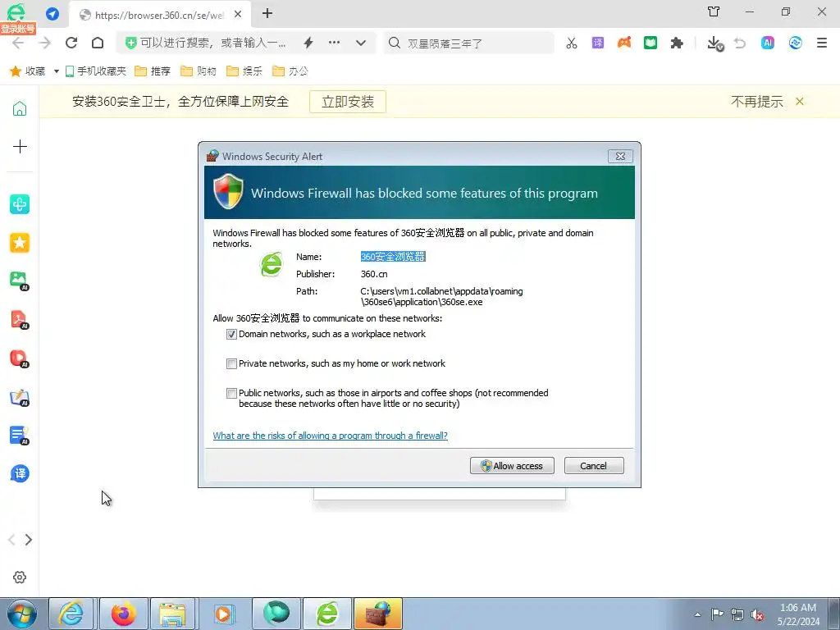Open the three-dots more options in address bar
This screenshot has height=630, width=840.
335,43
